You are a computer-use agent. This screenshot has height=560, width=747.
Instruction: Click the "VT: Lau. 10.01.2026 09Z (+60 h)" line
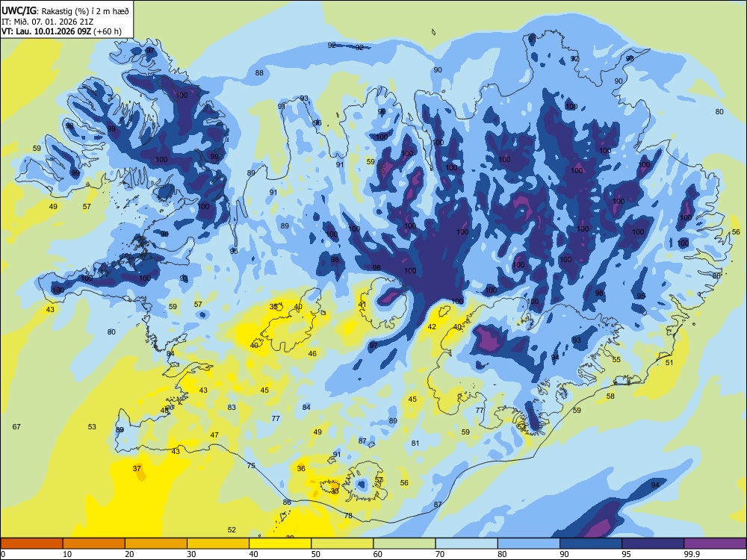[x=61, y=32]
